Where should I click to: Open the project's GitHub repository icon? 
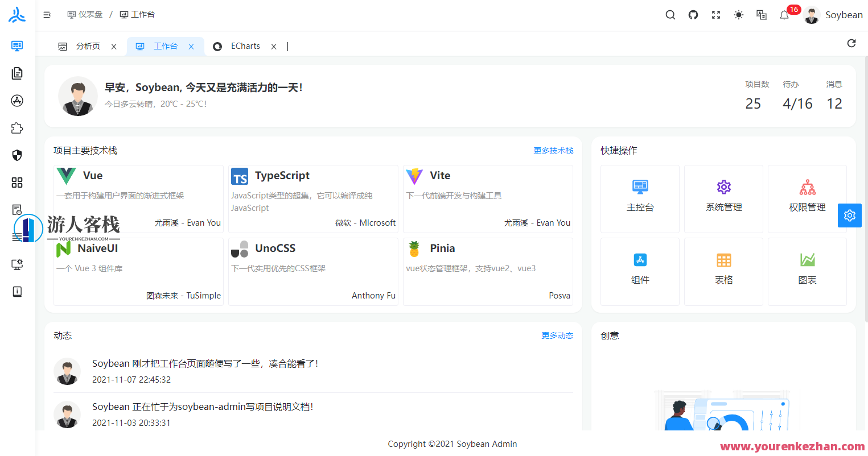(x=693, y=15)
